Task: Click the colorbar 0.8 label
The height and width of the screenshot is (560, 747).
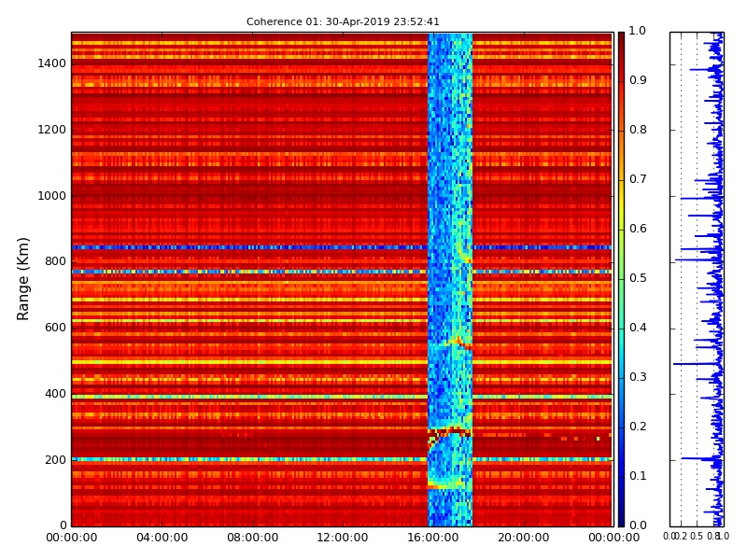Action: pyautogui.click(x=638, y=130)
